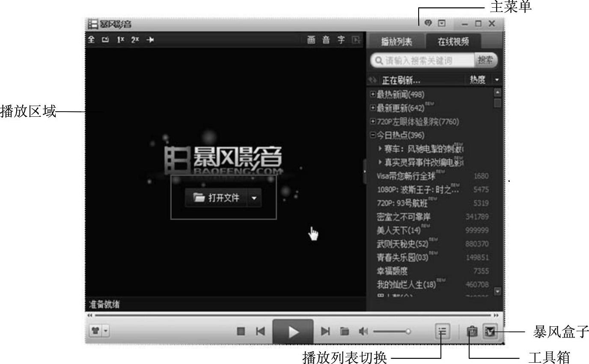Image resolution: width=589 pixels, height=364 pixels.
Task: Switch to the 在线视频 tab
Action: click(x=453, y=41)
